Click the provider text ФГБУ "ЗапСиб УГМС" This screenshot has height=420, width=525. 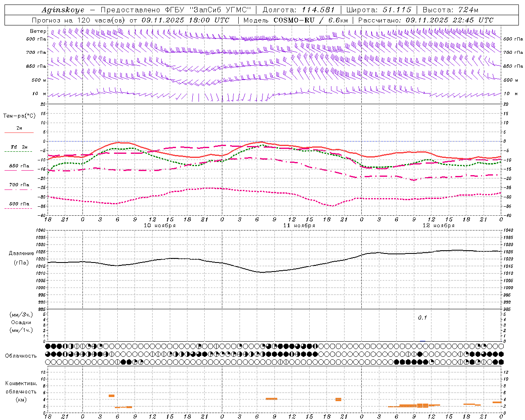[x=209, y=10]
